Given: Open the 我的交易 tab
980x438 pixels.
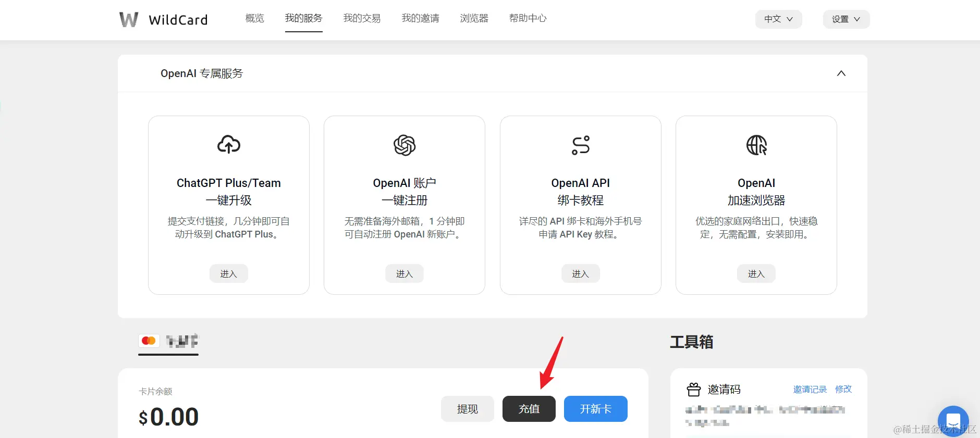Looking at the screenshot, I should [362, 18].
